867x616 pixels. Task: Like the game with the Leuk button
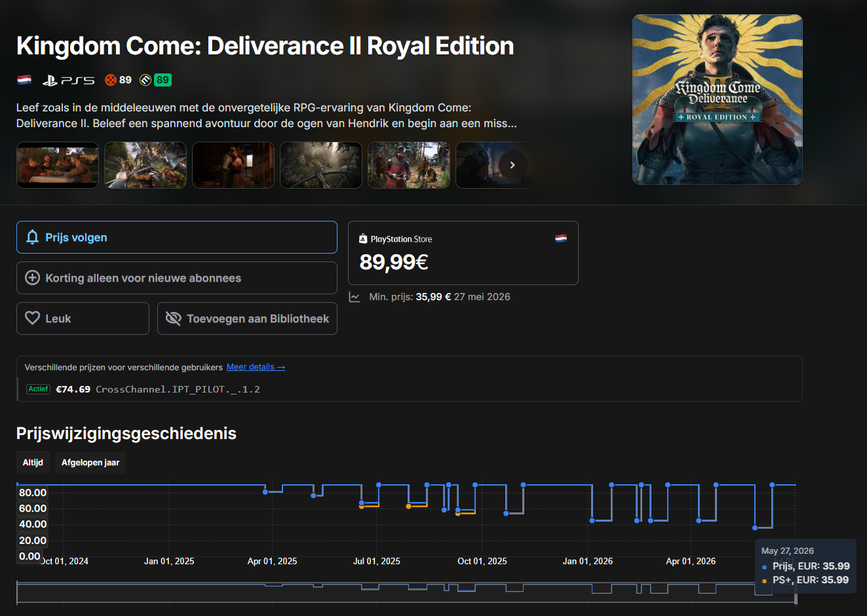click(83, 318)
